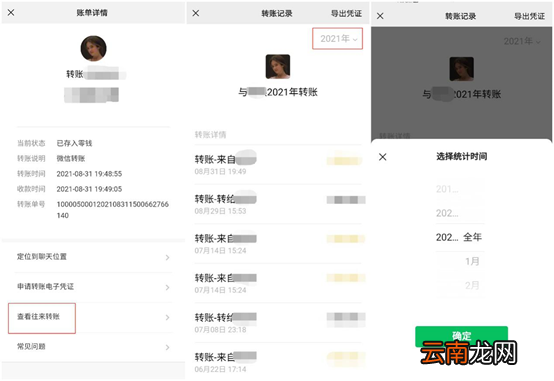
Task: Tap 导出凭证 in the middle 转账记录 screen
Action: 346,13
